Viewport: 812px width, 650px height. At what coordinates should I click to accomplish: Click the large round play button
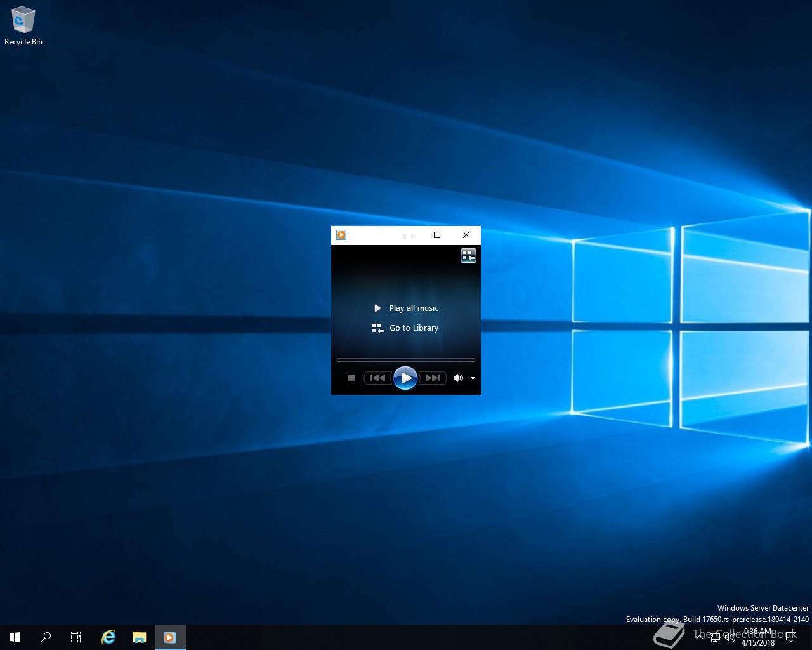[x=405, y=378]
